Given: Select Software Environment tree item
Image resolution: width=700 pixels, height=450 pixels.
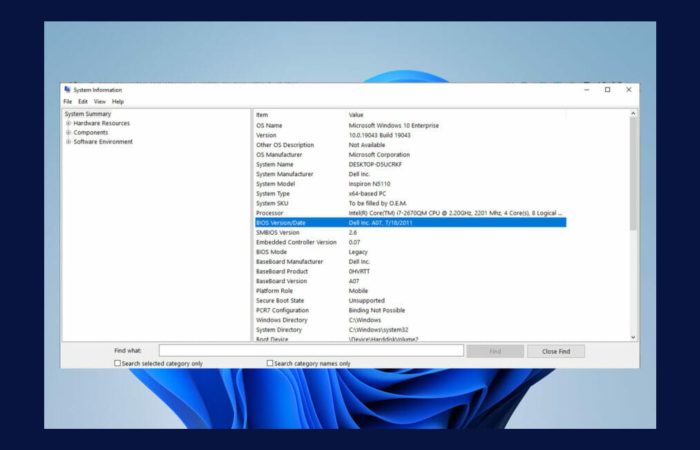Looking at the screenshot, I should (103, 142).
